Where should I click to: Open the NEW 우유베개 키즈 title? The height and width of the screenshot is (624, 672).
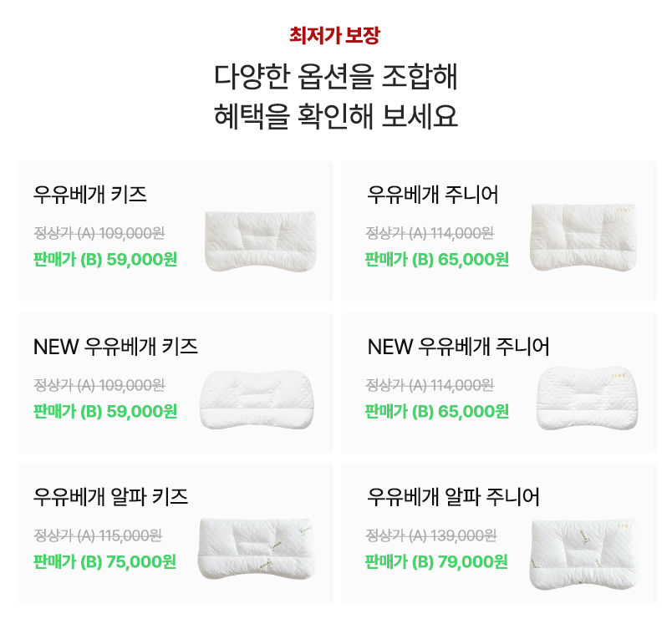(115, 347)
